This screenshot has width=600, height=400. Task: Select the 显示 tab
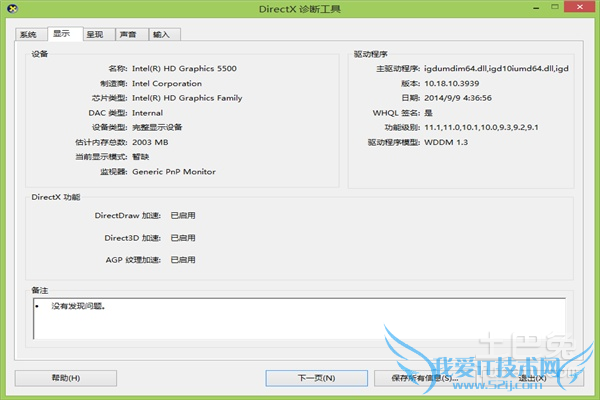(65, 34)
